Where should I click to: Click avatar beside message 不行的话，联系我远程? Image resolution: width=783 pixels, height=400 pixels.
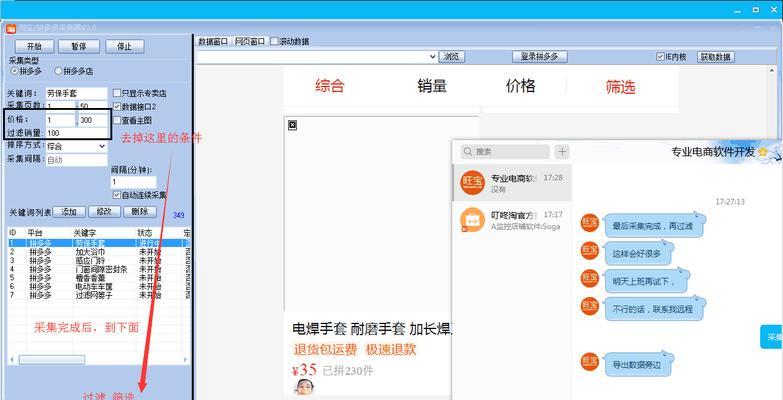click(590, 306)
